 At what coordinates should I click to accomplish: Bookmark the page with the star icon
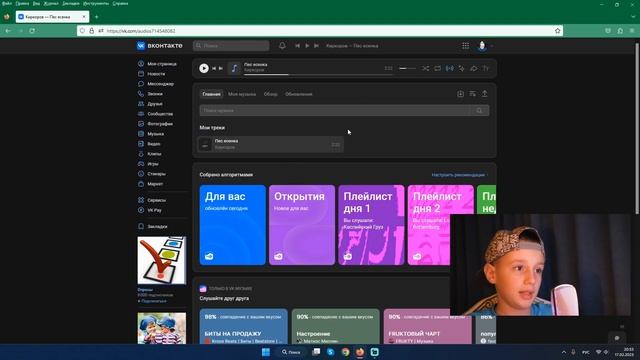click(558, 31)
